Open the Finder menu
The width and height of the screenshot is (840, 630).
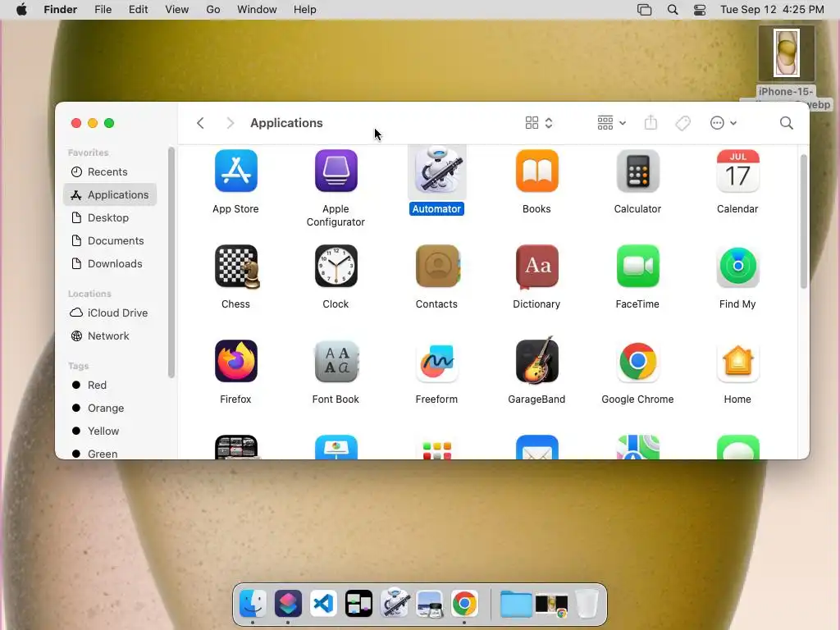pos(61,10)
